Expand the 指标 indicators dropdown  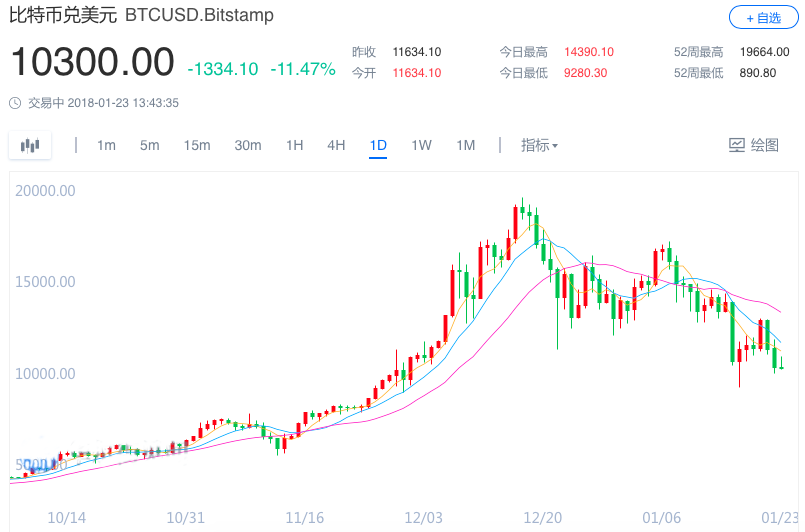tap(539, 145)
